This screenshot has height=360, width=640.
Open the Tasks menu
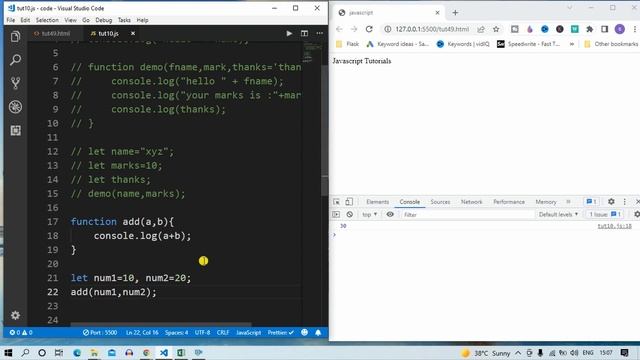pyautogui.click(x=124, y=20)
